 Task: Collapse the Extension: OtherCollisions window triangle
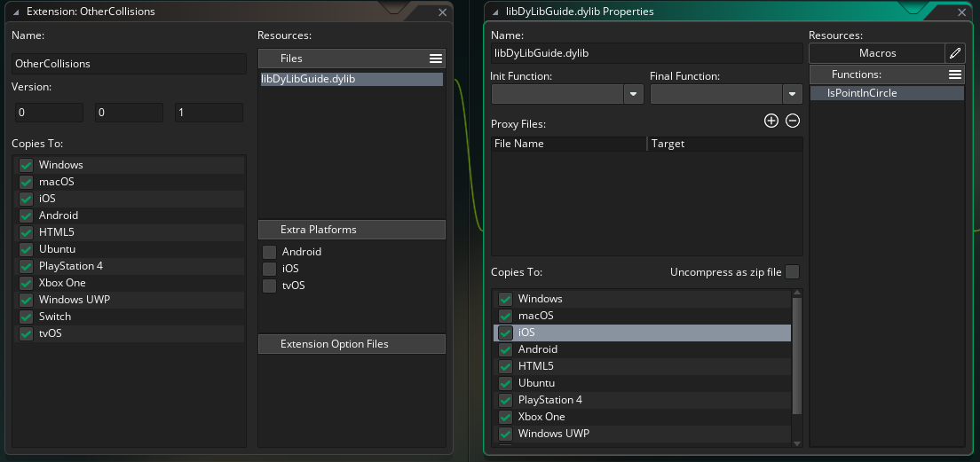(x=16, y=12)
